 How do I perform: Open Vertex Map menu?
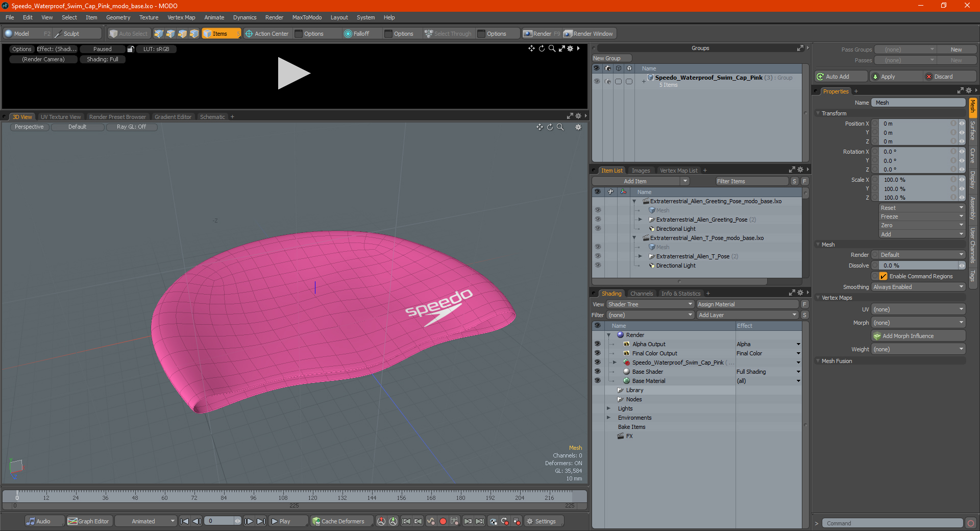181,17
